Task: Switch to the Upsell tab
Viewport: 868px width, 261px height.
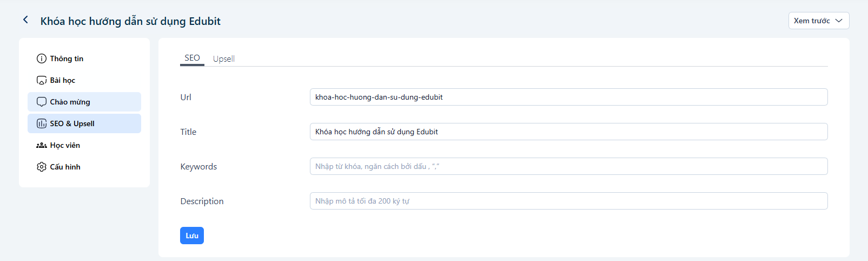Action: coord(223,58)
